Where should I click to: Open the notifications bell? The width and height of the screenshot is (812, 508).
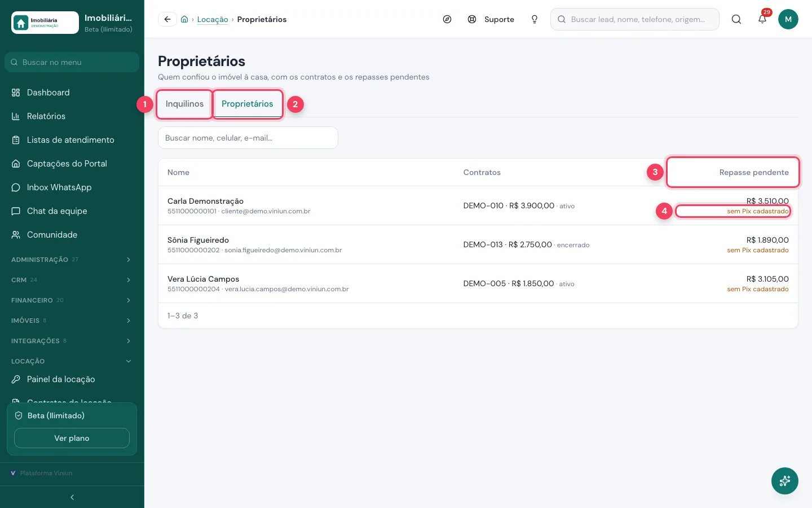762,19
